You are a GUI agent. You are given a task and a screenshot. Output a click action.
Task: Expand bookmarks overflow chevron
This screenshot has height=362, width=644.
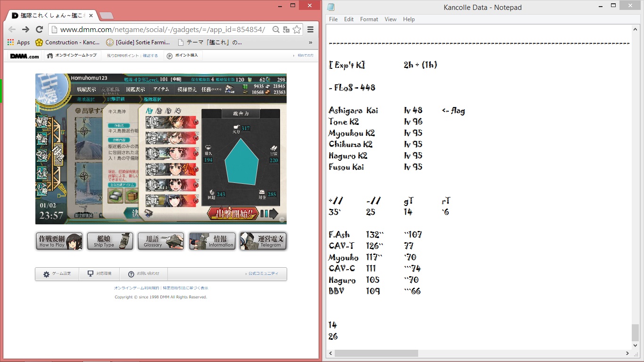[310, 42]
